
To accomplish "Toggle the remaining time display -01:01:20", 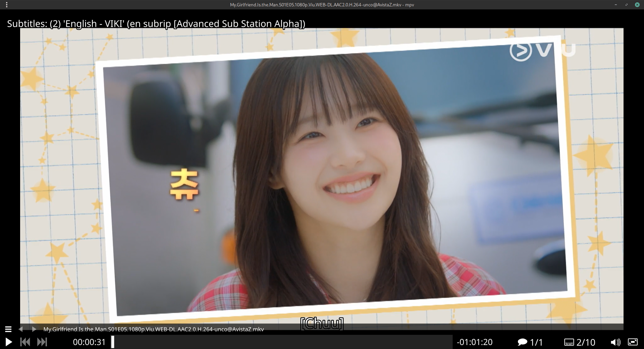I will coord(475,342).
